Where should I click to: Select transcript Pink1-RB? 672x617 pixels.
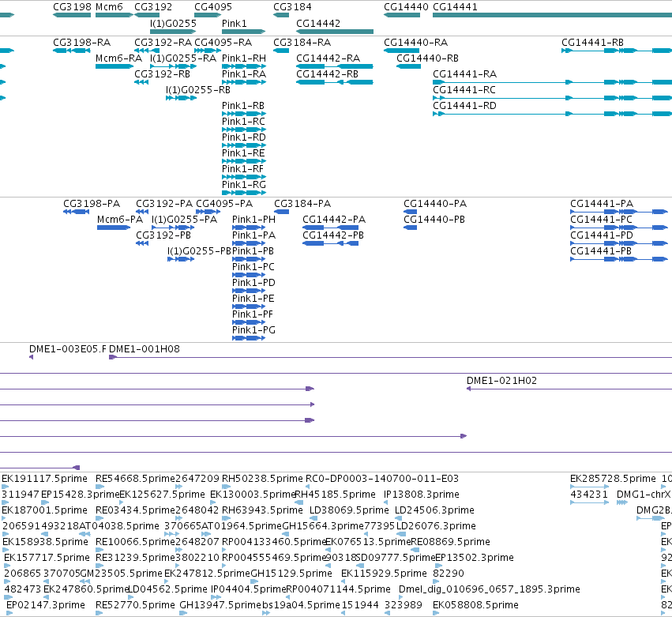pos(243,106)
